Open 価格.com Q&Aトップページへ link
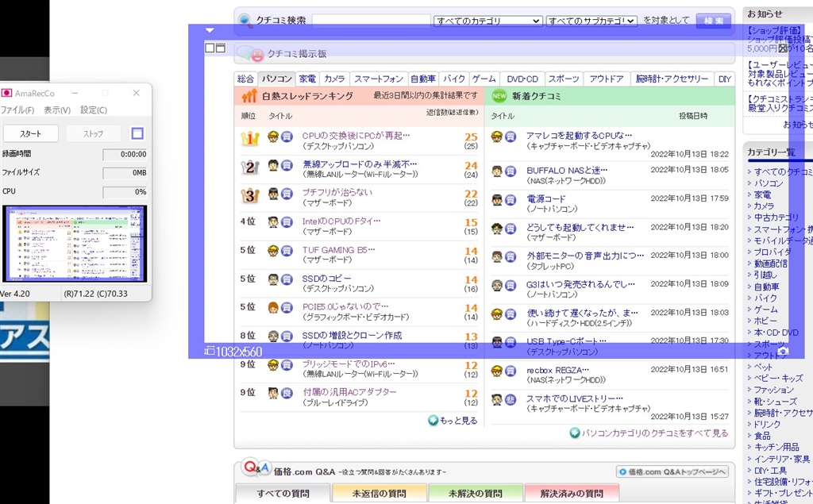The height and width of the screenshot is (504, 813). pyautogui.click(x=672, y=471)
